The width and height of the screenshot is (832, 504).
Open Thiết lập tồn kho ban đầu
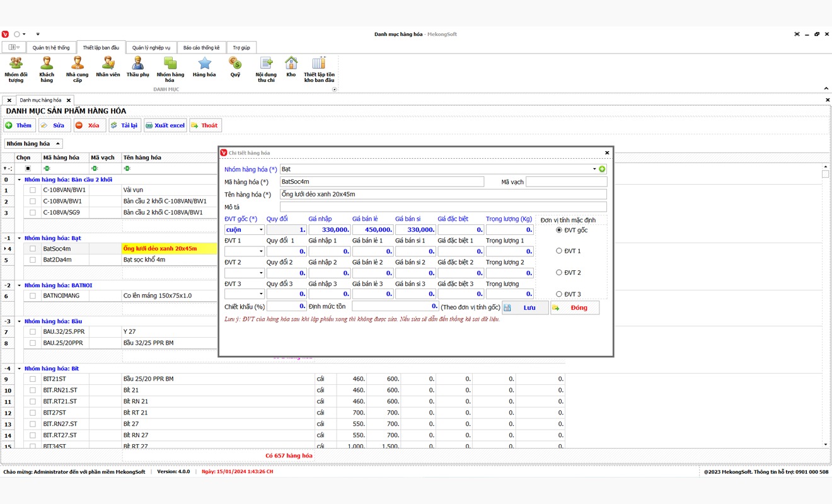(x=319, y=63)
